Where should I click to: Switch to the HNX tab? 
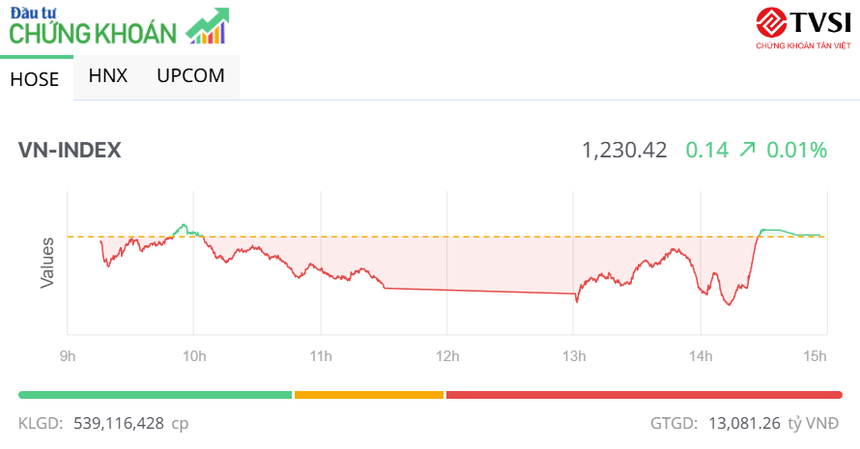click(108, 76)
